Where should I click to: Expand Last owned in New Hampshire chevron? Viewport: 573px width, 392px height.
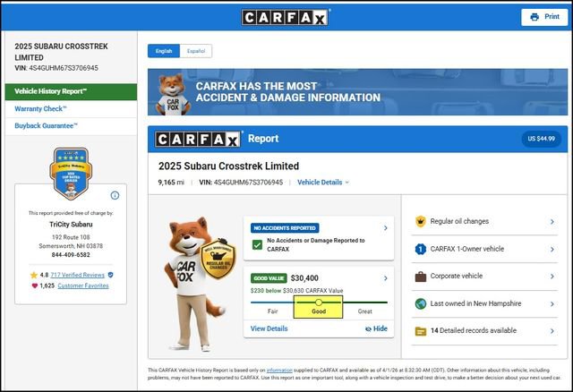coord(552,304)
